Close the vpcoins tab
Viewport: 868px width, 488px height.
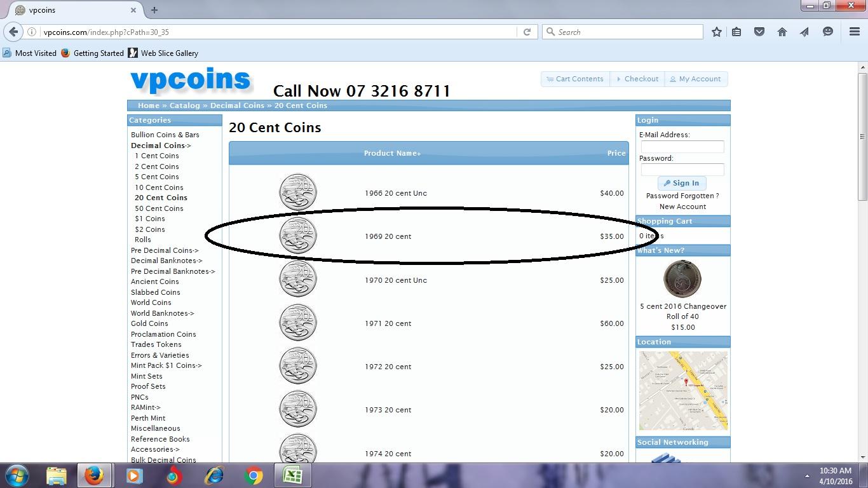133,10
